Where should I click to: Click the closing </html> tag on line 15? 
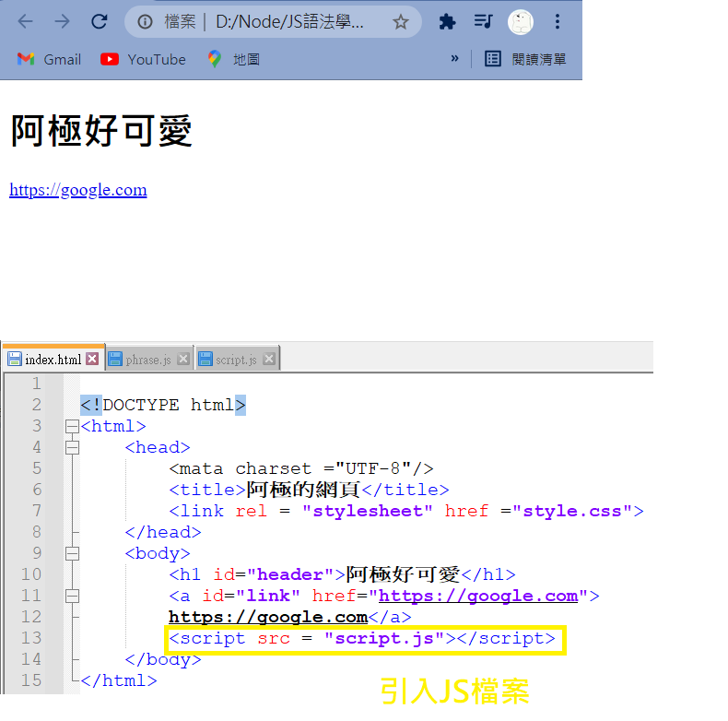[x=119, y=680]
